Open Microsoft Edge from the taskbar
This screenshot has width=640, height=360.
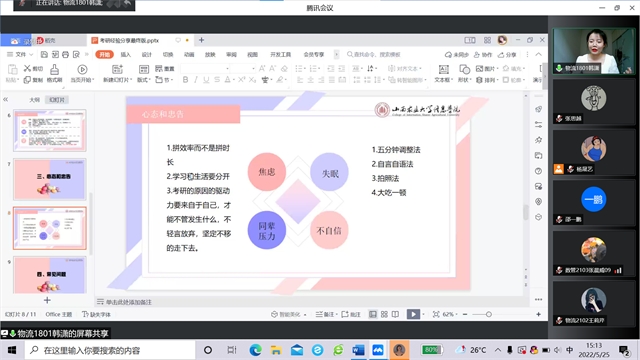tap(256, 350)
